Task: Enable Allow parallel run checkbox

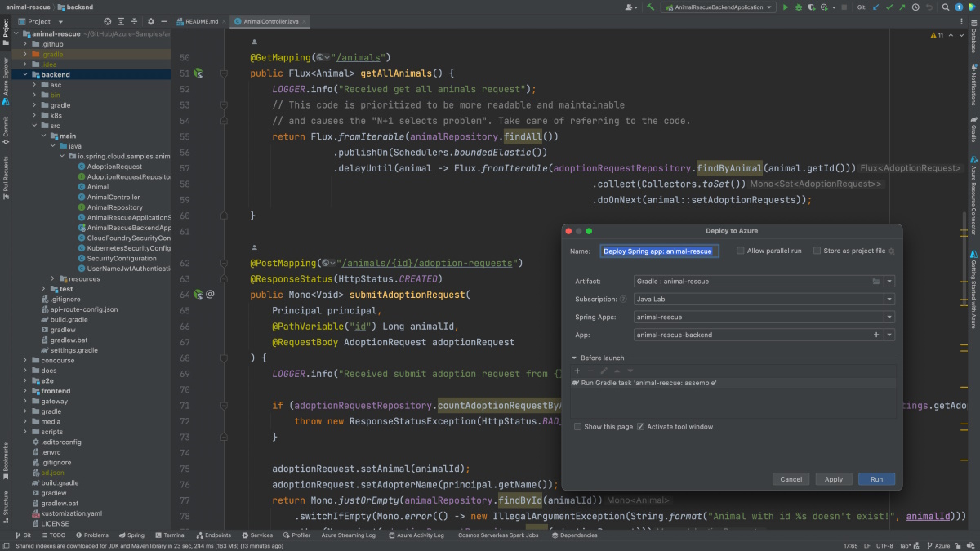Action: tap(741, 251)
